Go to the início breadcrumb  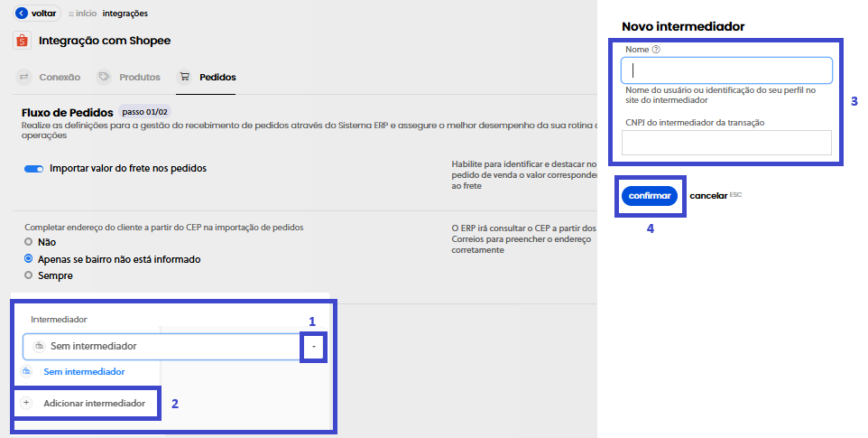(86, 14)
